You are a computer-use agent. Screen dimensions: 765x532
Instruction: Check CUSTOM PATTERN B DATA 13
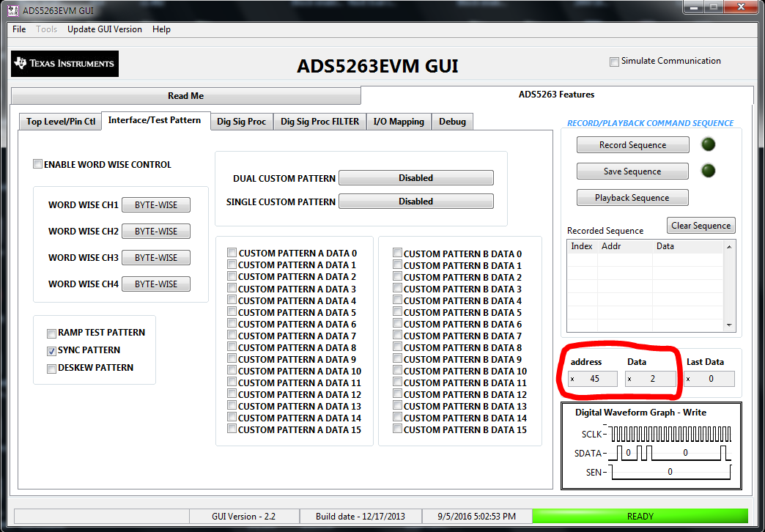[x=397, y=405]
